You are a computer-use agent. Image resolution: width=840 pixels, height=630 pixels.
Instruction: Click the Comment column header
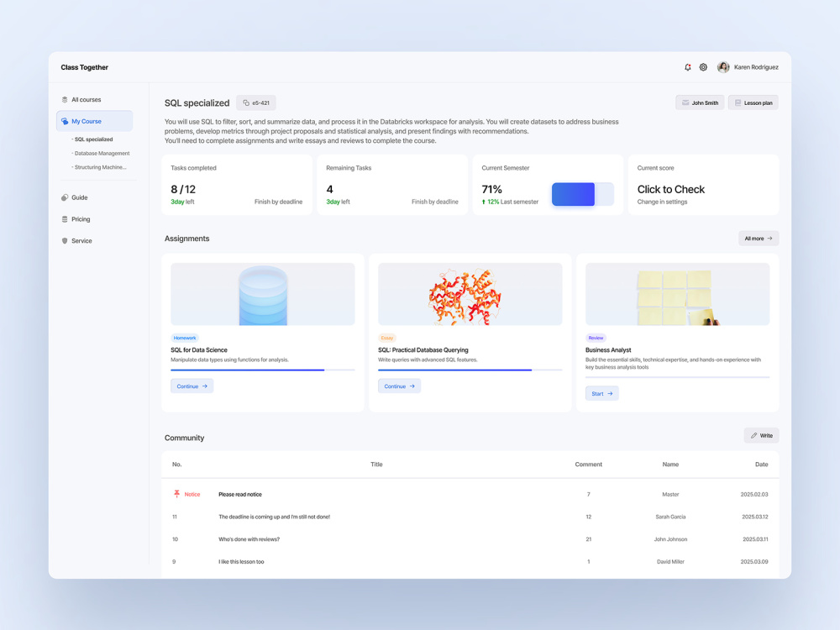(x=588, y=465)
